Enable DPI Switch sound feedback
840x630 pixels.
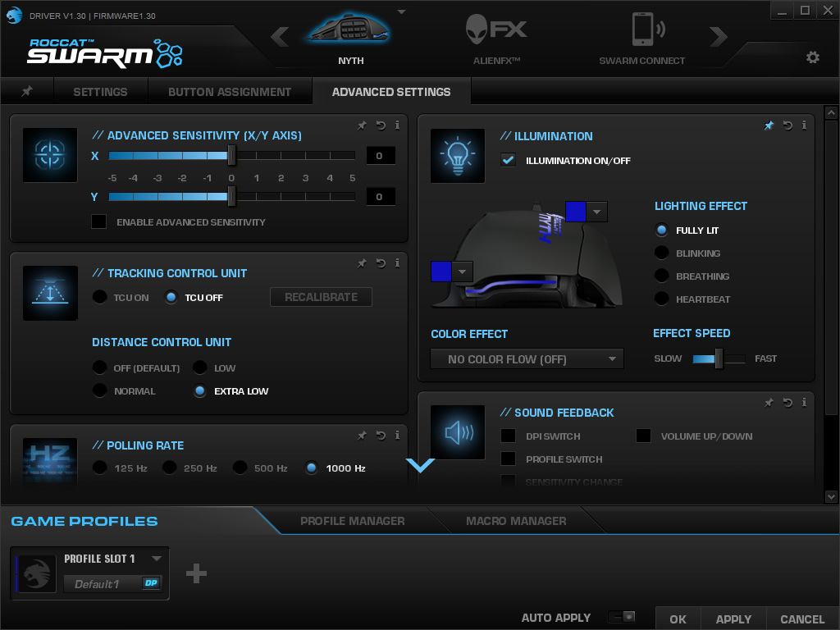(x=508, y=436)
